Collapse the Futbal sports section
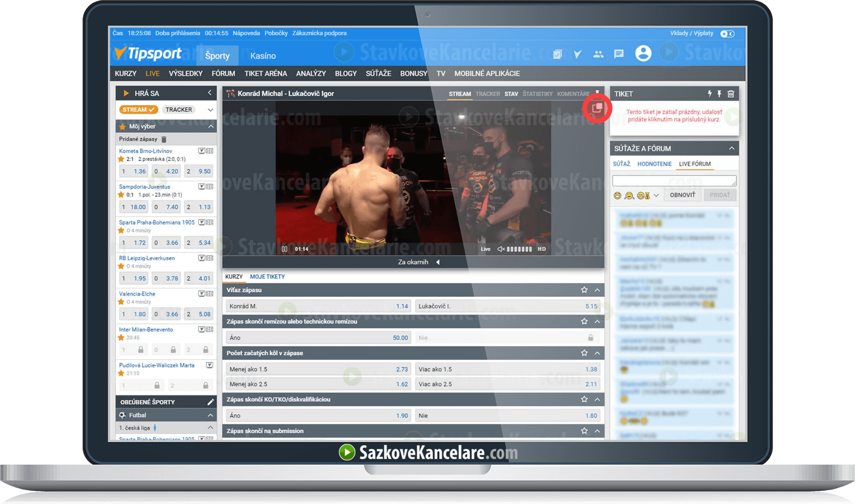The height and width of the screenshot is (504, 855). (210, 416)
